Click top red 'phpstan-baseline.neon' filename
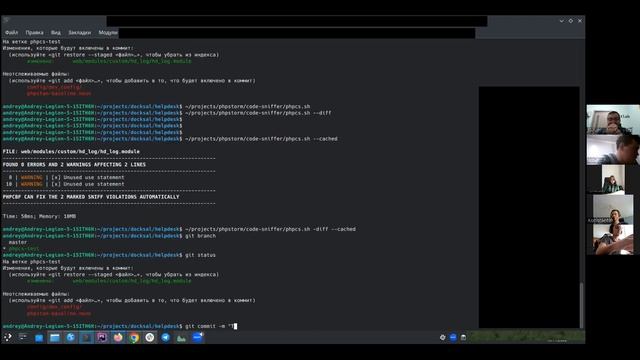 [59, 93]
